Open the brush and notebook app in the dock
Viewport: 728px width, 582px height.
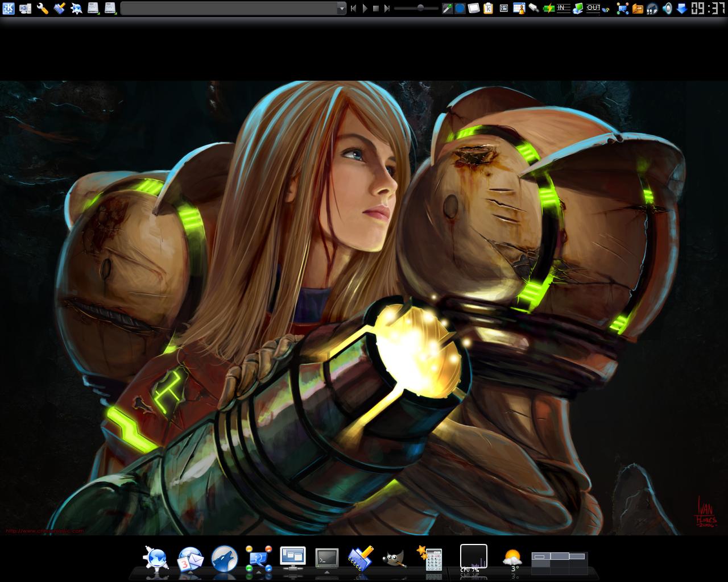361,558
